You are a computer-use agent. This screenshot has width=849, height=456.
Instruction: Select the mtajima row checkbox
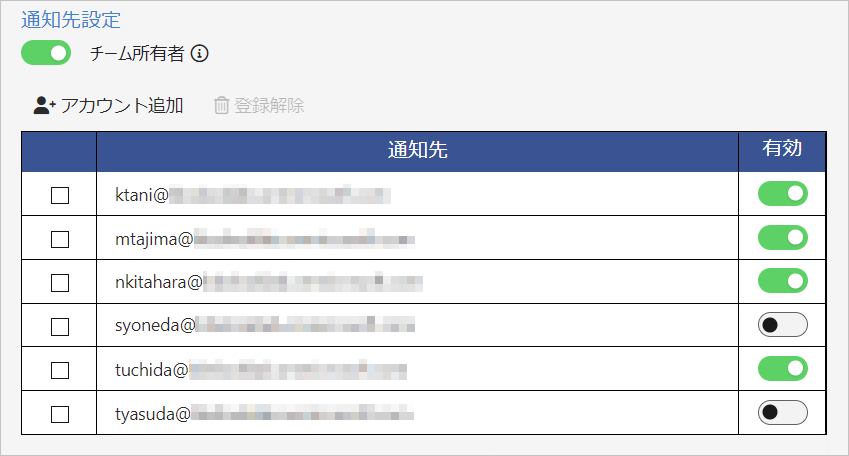tap(60, 239)
